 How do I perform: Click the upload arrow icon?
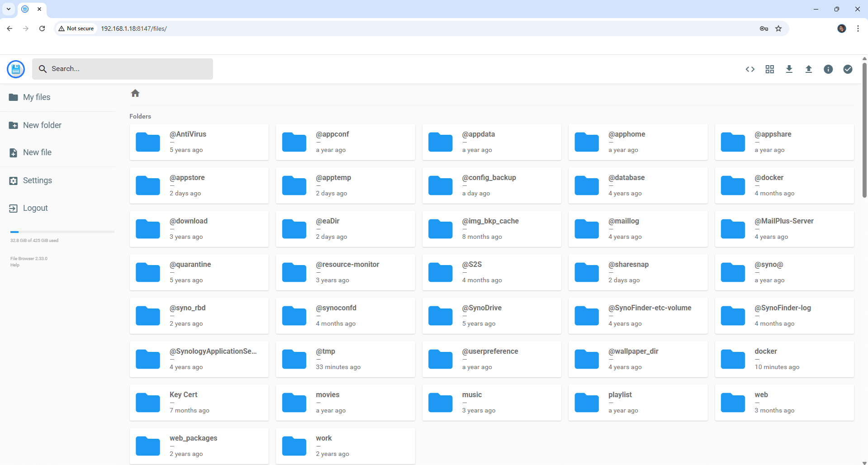808,69
